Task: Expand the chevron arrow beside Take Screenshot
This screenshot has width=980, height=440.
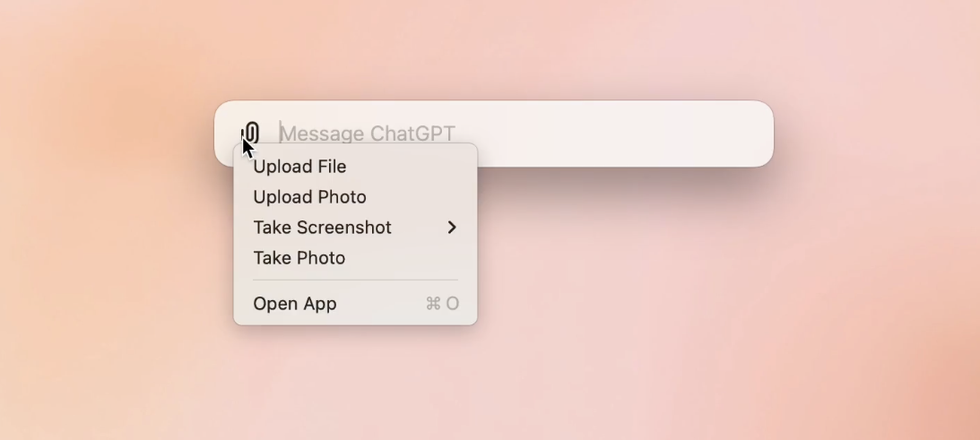Action: 452,228
